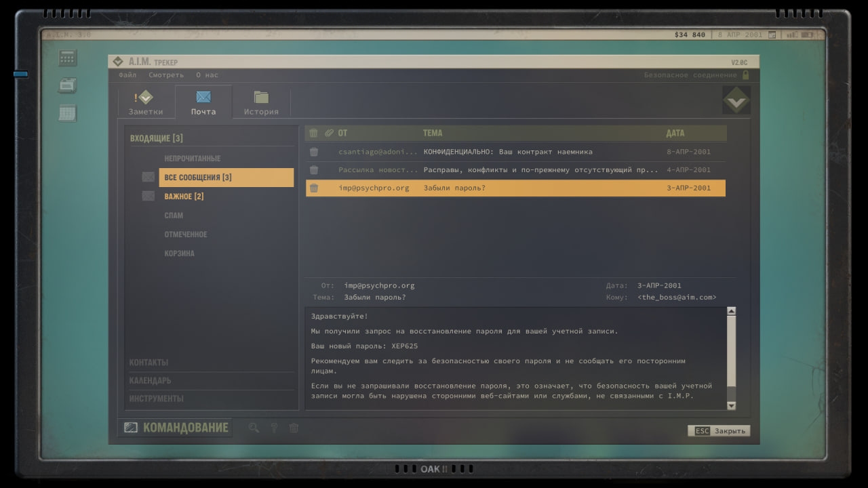This screenshot has height=488, width=868.
Task: Click the V2.0C version label
Action: pos(739,62)
